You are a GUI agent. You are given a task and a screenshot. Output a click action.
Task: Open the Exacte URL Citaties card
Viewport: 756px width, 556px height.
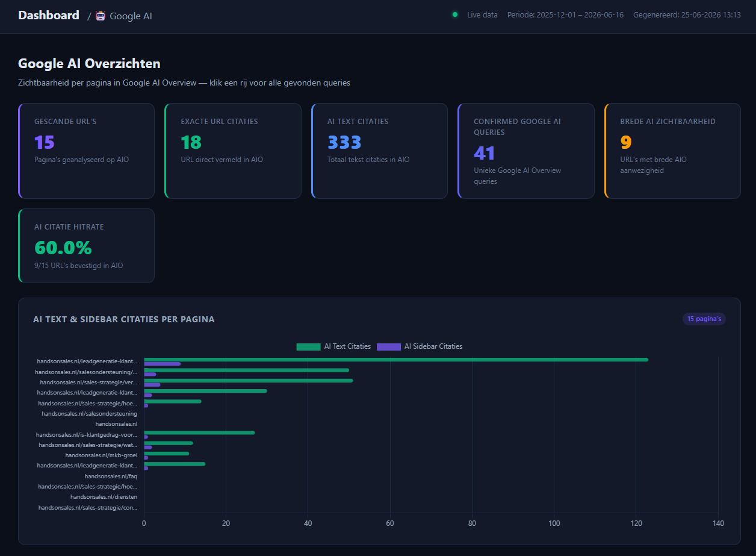233,151
